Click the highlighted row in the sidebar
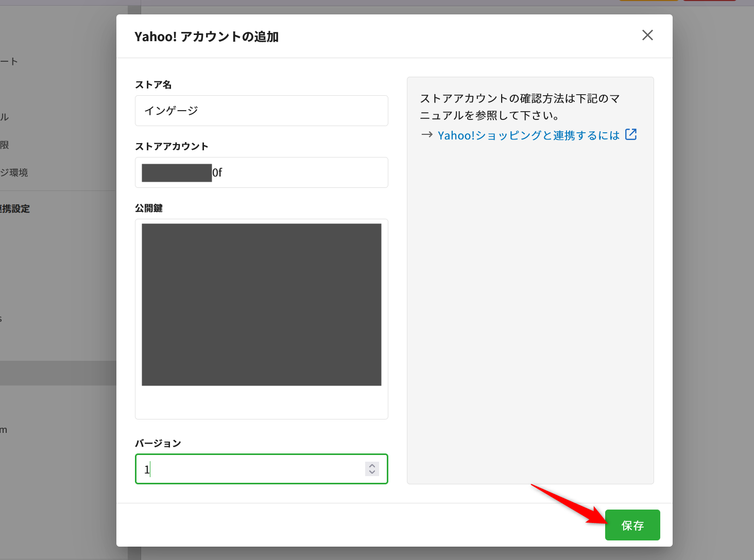 (x=57, y=373)
